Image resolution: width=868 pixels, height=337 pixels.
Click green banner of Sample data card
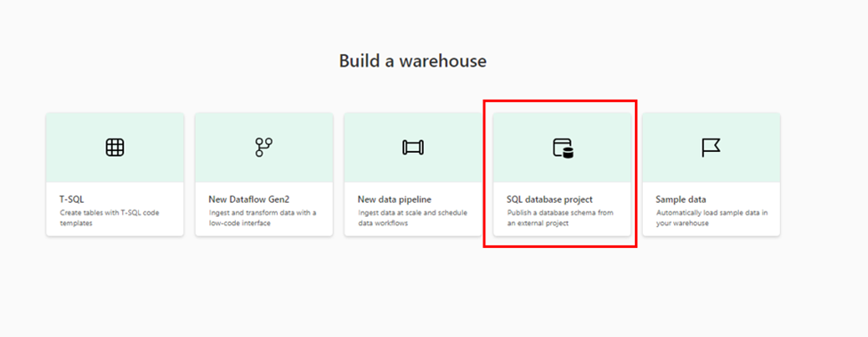point(711,148)
